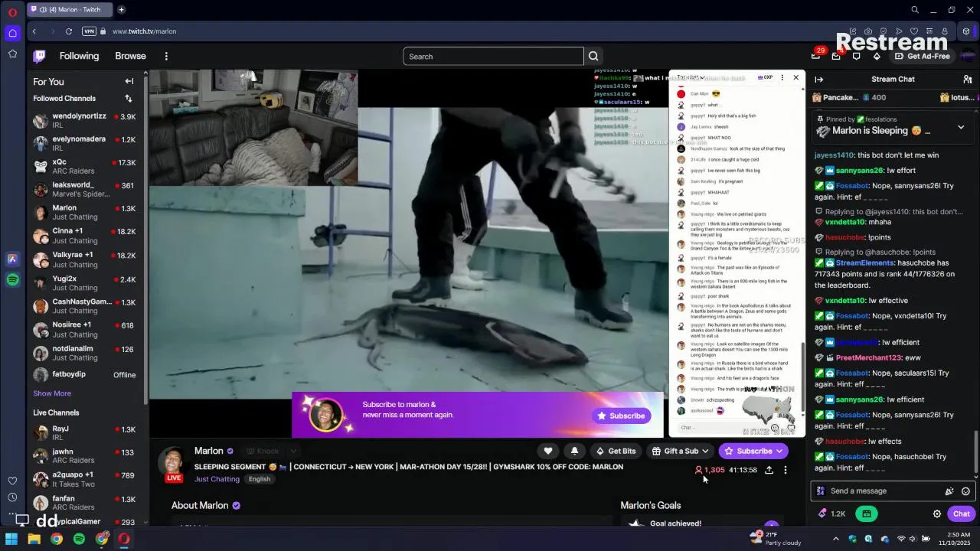Close the pop-out chat overlay in video

point(796,77)
